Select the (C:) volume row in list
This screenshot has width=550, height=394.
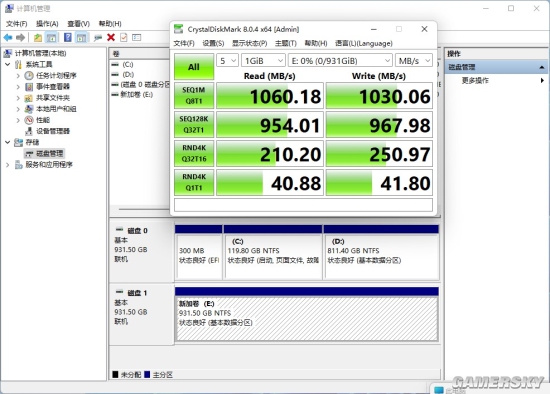pyautogui.click(x=140, y=65)
